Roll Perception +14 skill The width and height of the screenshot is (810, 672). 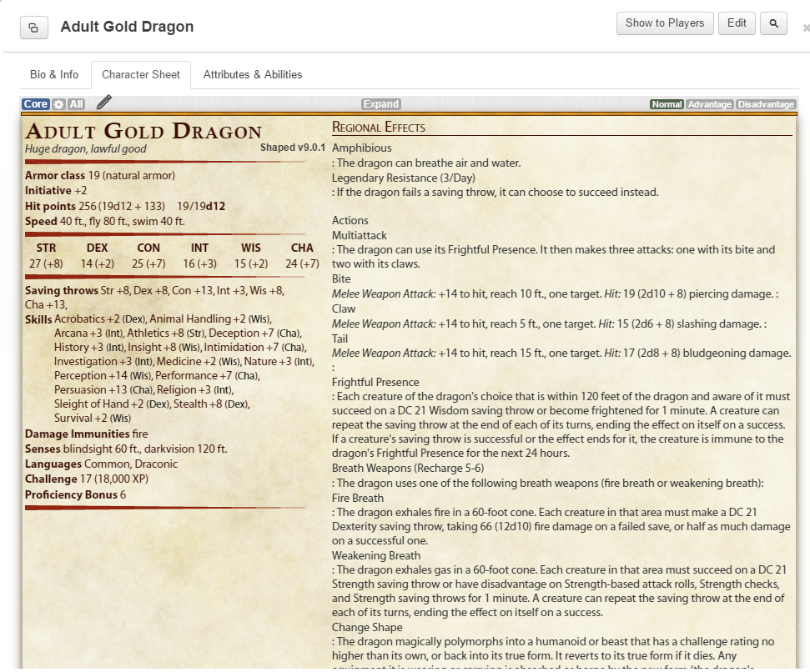[x=103, y=376]
